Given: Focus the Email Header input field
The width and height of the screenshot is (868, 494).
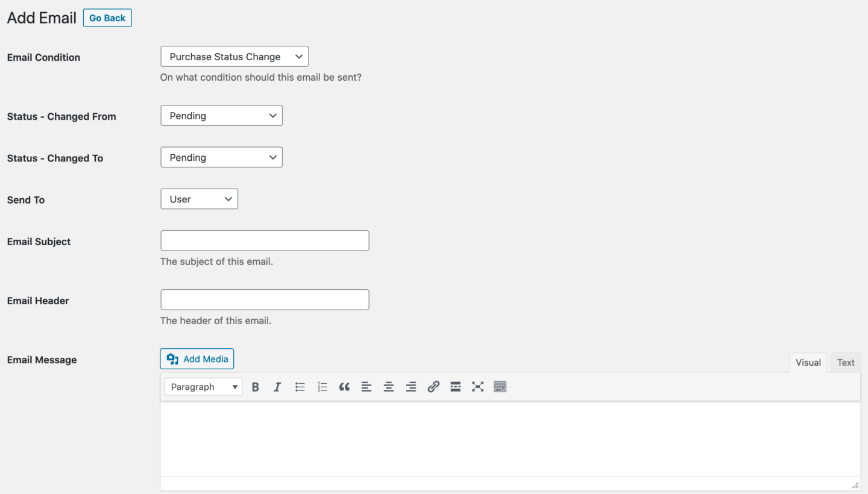Looking at the screenshot, I should point(264,299).
